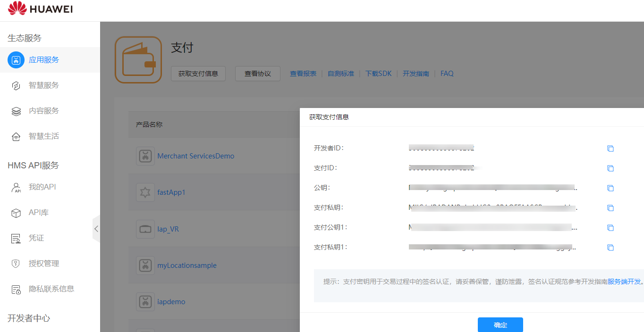
Task: Click the 开发者ID label in dialog
Action: [329, 148]
